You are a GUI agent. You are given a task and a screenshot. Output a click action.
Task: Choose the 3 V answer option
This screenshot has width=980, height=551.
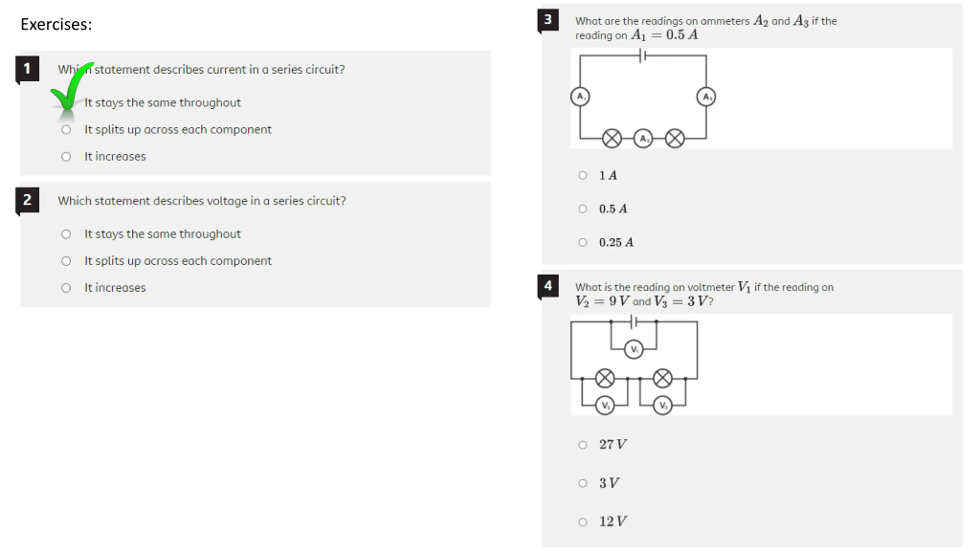583,483
